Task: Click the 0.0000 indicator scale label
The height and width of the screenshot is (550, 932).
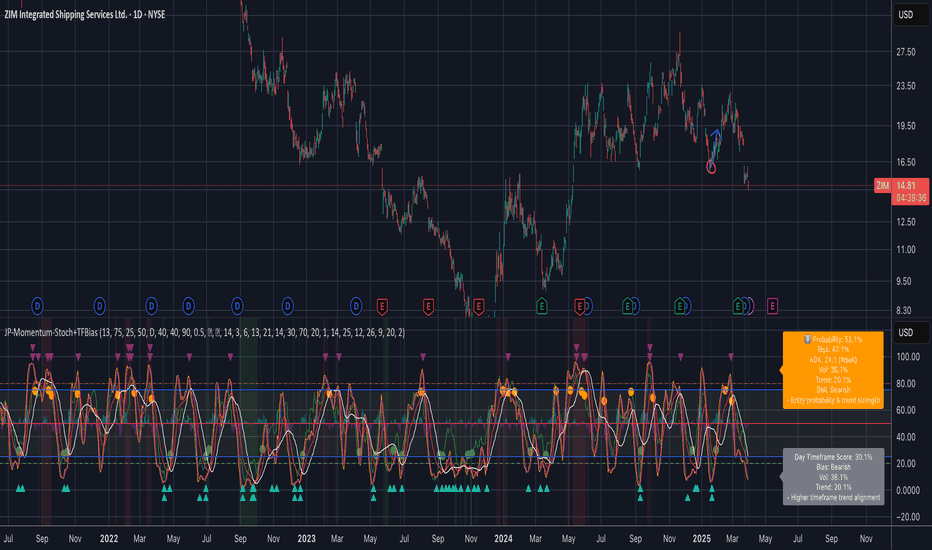Action: coord(908,491)
